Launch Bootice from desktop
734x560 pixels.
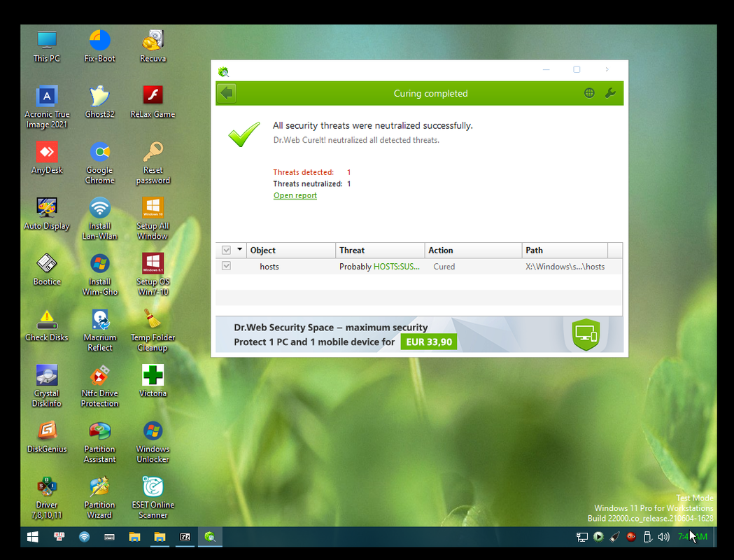click(x=47, y=269)
